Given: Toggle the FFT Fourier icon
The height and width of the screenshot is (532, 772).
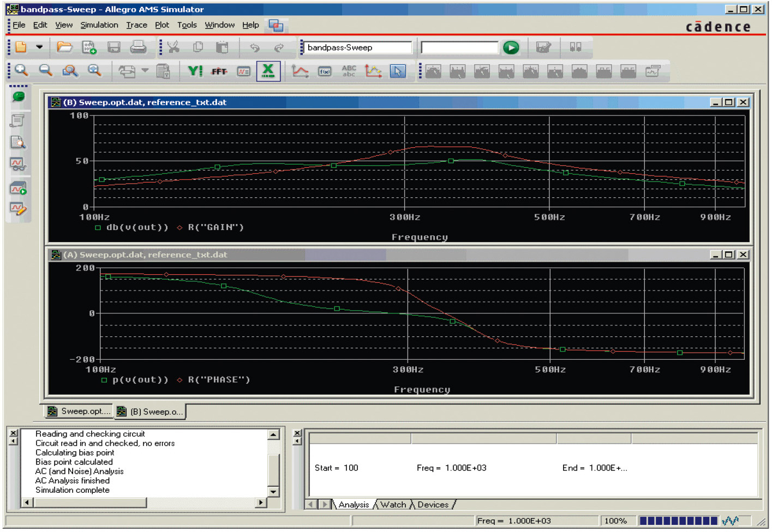Looking at the screenshot, I should [x=219, y=71].
